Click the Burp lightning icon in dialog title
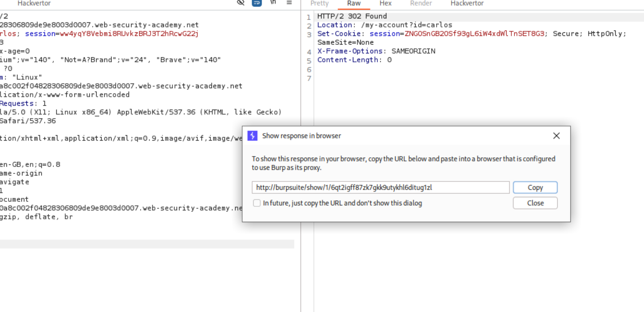Viewport: 644px width, 312px height. tap(252, 136)
